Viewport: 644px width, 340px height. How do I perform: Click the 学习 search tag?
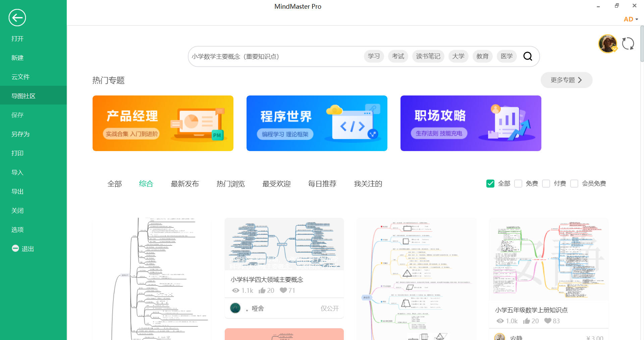coord(374,56)
